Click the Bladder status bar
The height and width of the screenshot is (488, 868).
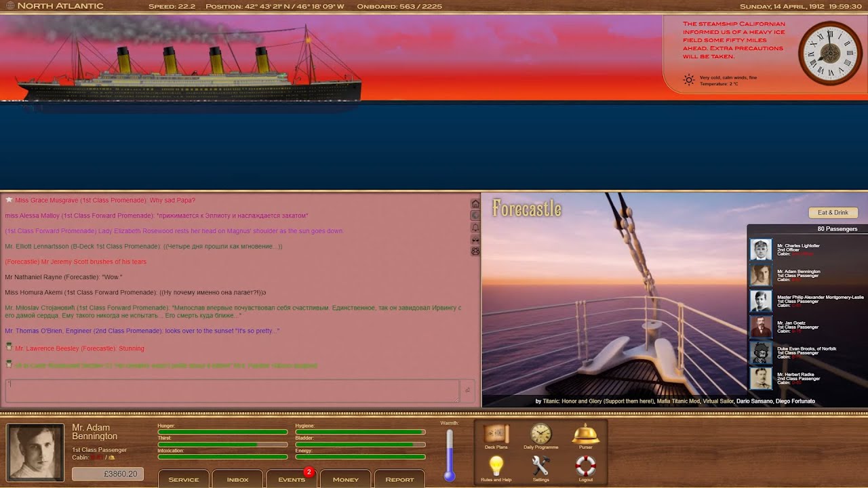(x=360, y=445)
